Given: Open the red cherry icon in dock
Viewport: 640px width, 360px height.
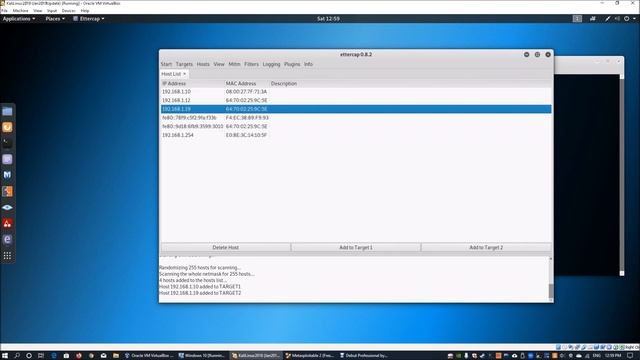Looking at the screenshot, I should click(x=7, y=223).
